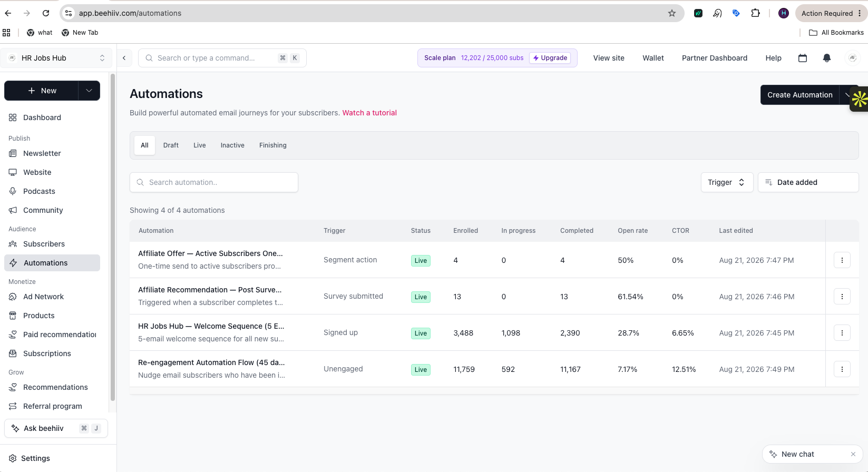Open the 'what' bookmark
Viewport: 868px width, 472px height.
click(40, 33)
